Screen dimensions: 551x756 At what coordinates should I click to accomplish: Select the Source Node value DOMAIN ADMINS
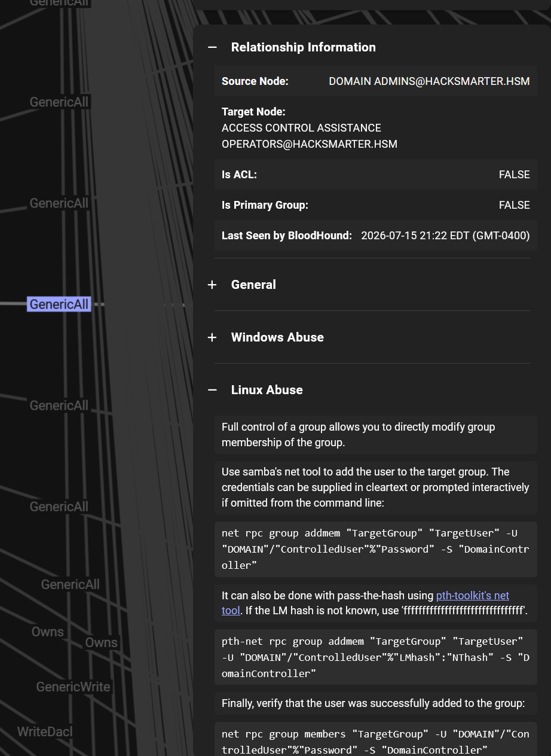coord(429,81)
